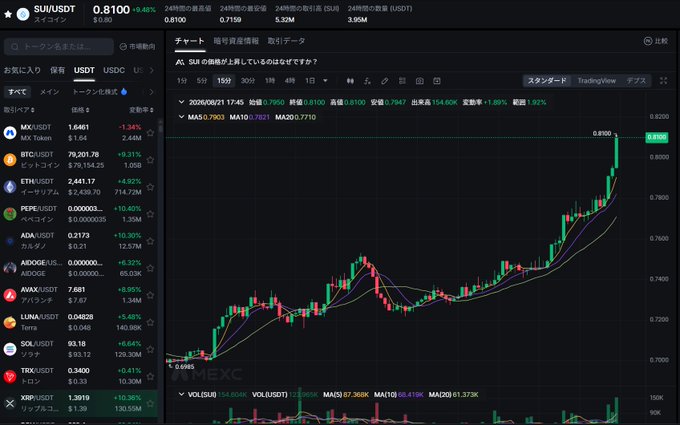Switch chart to TradingView mode
Image resolution: width=680 pixels, height=425 pixels.
pos(596,81)
